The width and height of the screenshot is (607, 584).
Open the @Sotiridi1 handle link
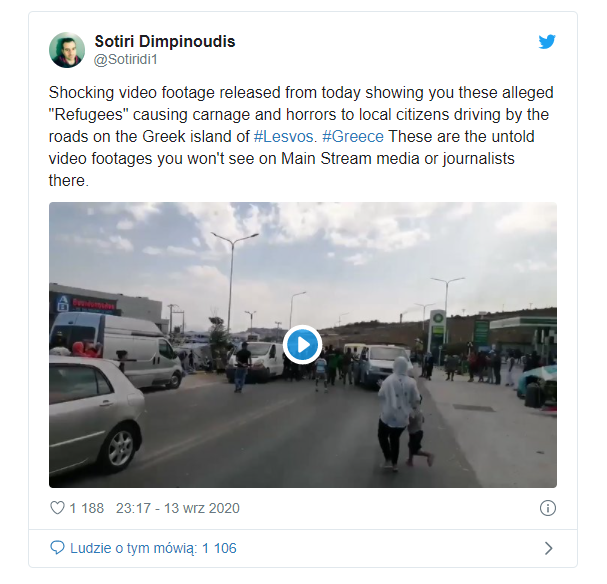[126, 60]
